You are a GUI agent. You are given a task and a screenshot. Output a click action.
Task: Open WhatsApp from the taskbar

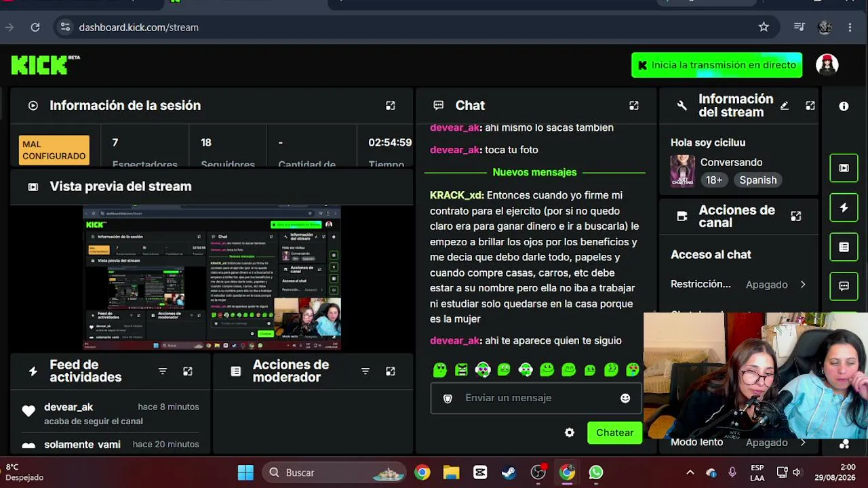pos(595,472)
